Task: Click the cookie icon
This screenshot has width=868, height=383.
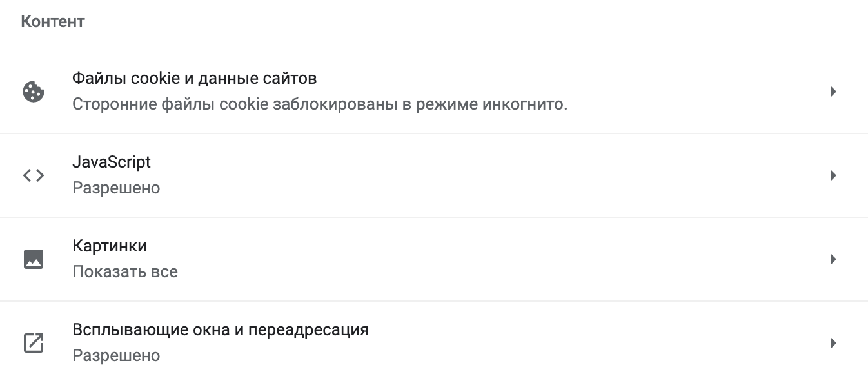Action: point(33,92)
